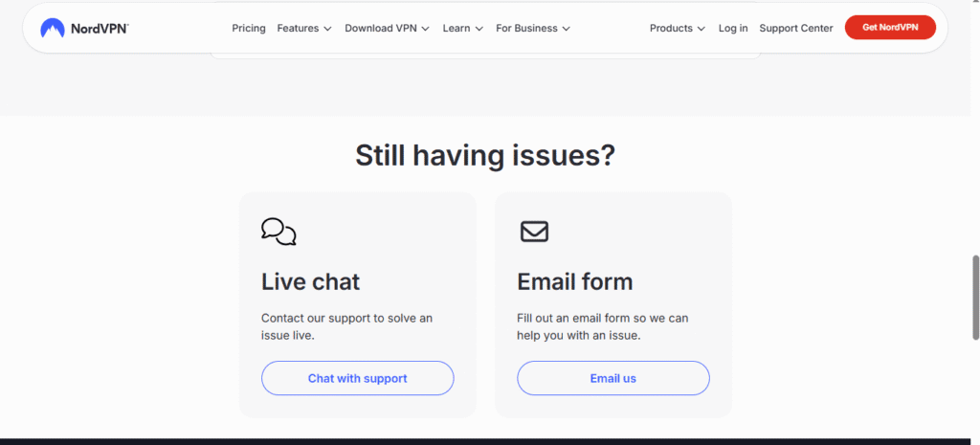The width and height of the screenshot is (980, 445).
Task: Click the red Get NordVPN button
Action: coord(891,28)
